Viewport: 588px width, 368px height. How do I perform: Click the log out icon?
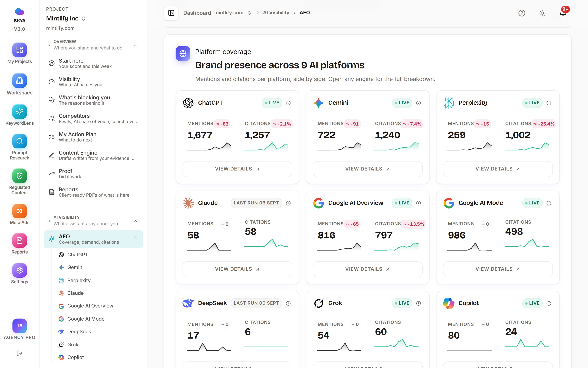(19, 353)
